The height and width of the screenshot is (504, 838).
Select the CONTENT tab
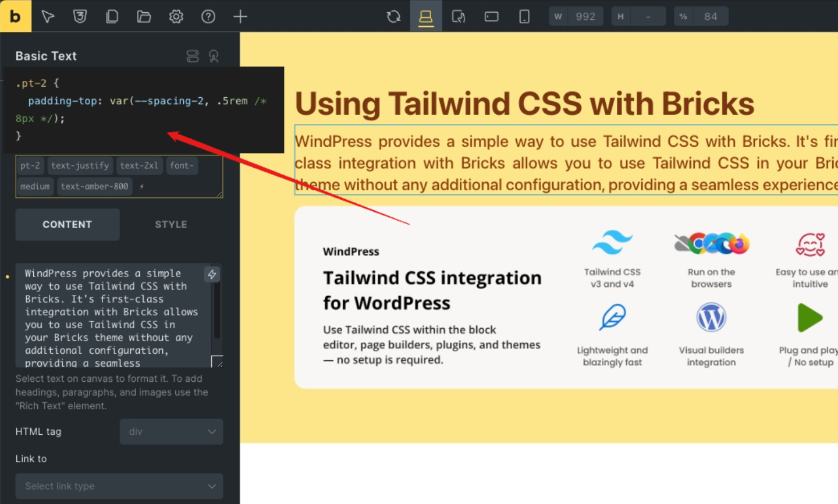click(x=68, y=225)
